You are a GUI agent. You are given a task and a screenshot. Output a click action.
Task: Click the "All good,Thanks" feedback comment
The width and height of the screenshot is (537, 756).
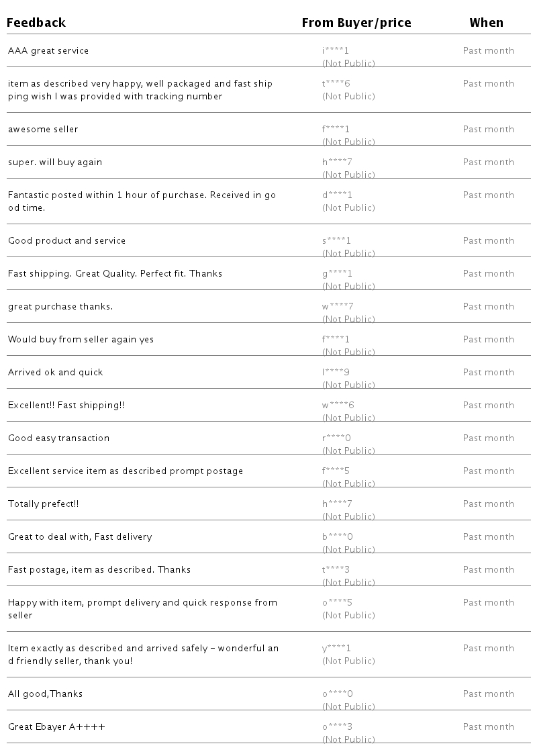[x=46, y=694]
